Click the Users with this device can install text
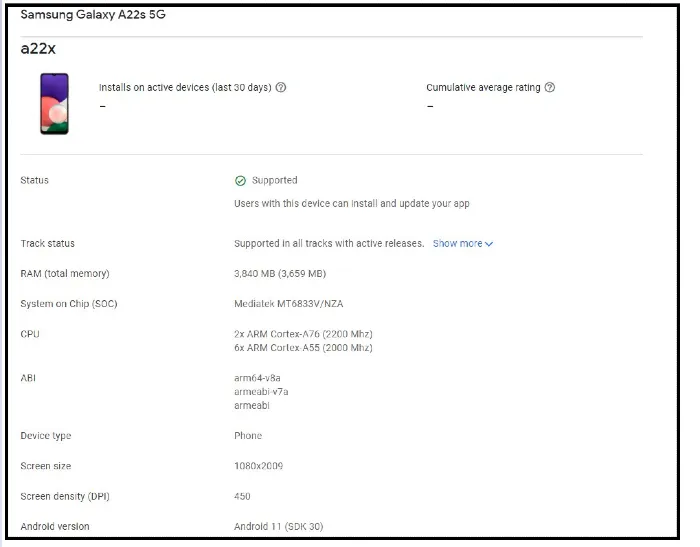This screenshot has height=547, width=700. click(x=352, y=204)
